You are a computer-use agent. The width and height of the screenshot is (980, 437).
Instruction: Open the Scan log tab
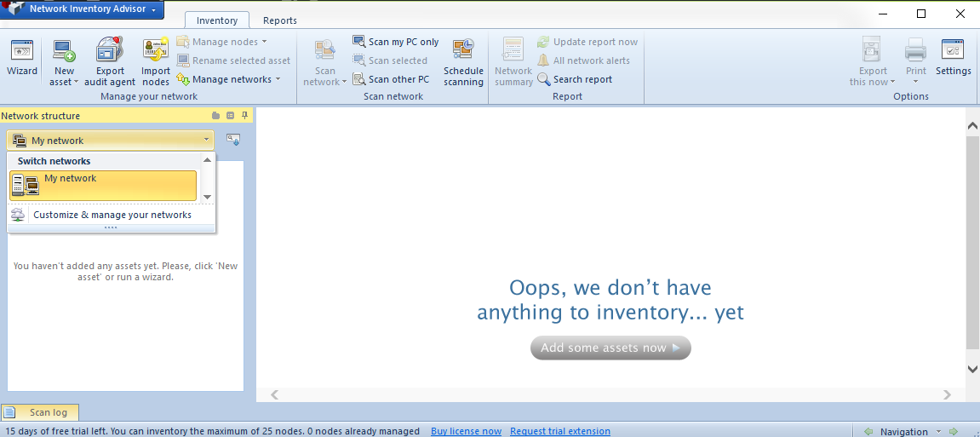click(x=41, y=412)
